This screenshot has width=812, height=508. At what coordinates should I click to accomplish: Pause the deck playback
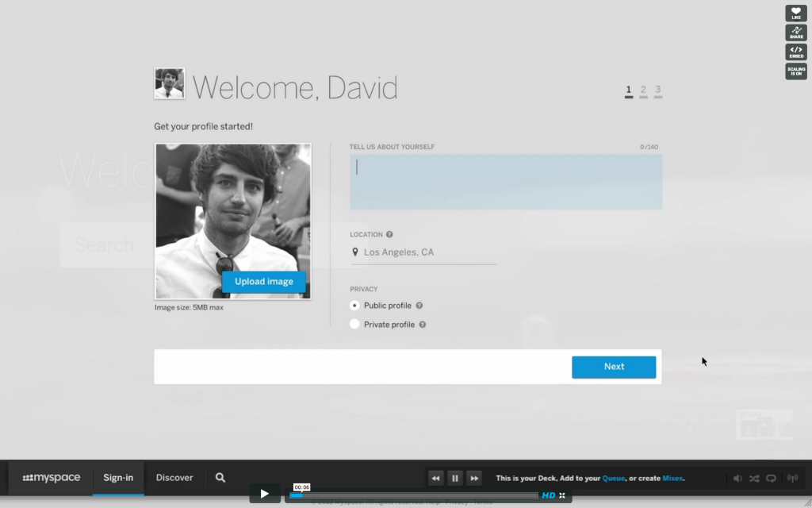tap(454, 478)
